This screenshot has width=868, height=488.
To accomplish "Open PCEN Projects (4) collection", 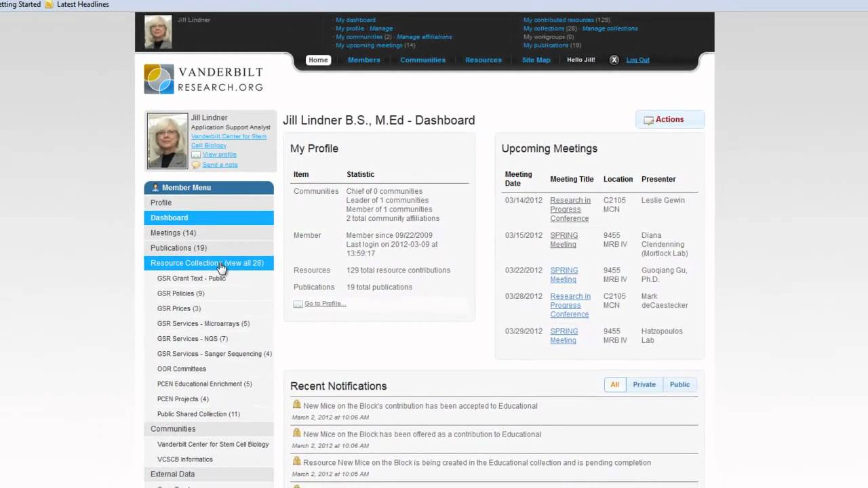I will (x=183, y=399).
